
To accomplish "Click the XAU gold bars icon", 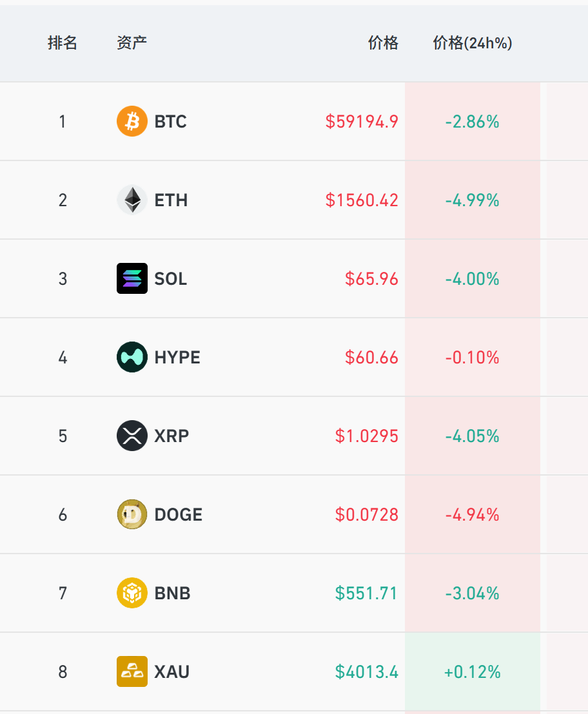I will 132,671.
